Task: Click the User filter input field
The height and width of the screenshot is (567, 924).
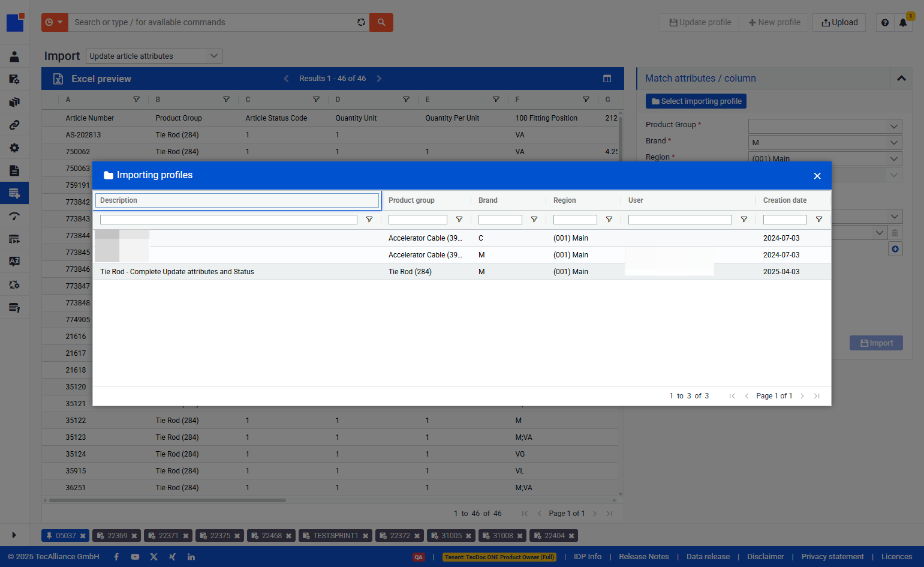Action: tap(680, 220)
